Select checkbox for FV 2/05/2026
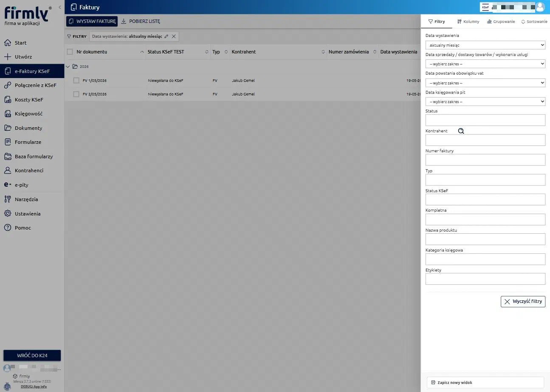 click(x=76, y=94)
